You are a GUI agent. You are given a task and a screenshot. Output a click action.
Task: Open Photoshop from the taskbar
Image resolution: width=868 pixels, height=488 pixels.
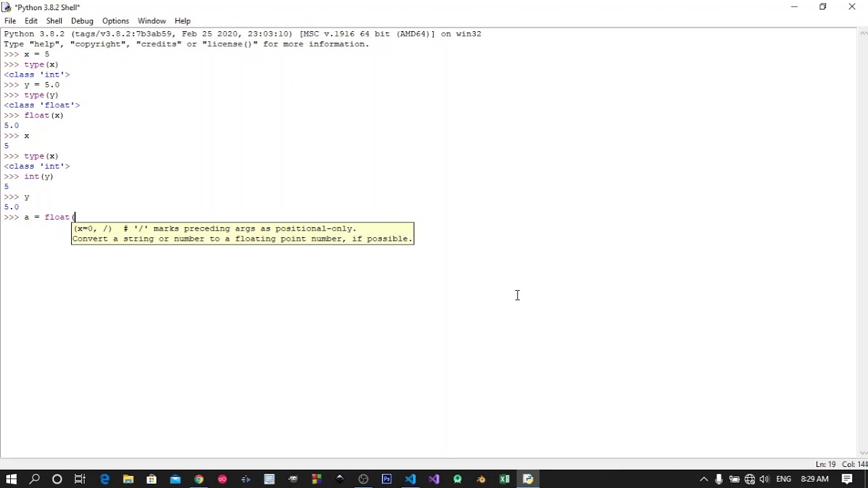pos(387,479)
